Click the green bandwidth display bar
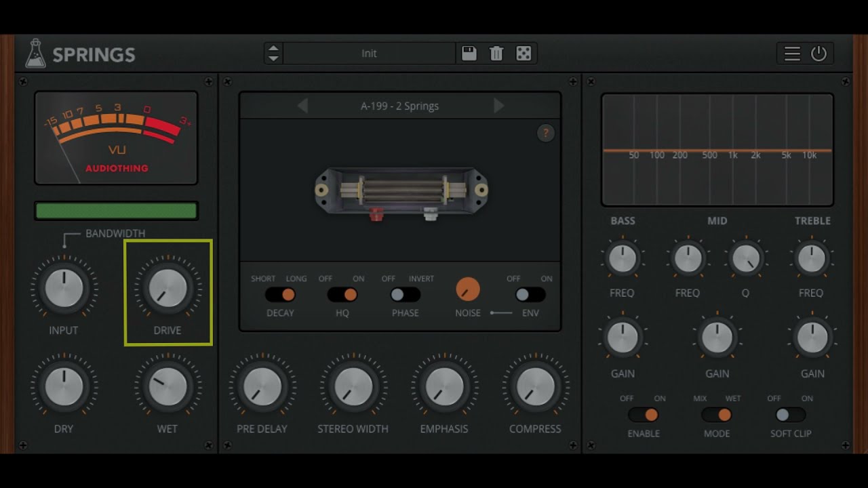The height and width of the screenshot is (488, 868). (x=116, y=211)
